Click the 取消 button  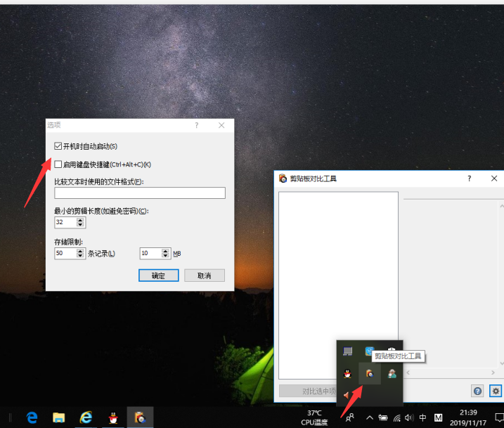tap(204, 275)
